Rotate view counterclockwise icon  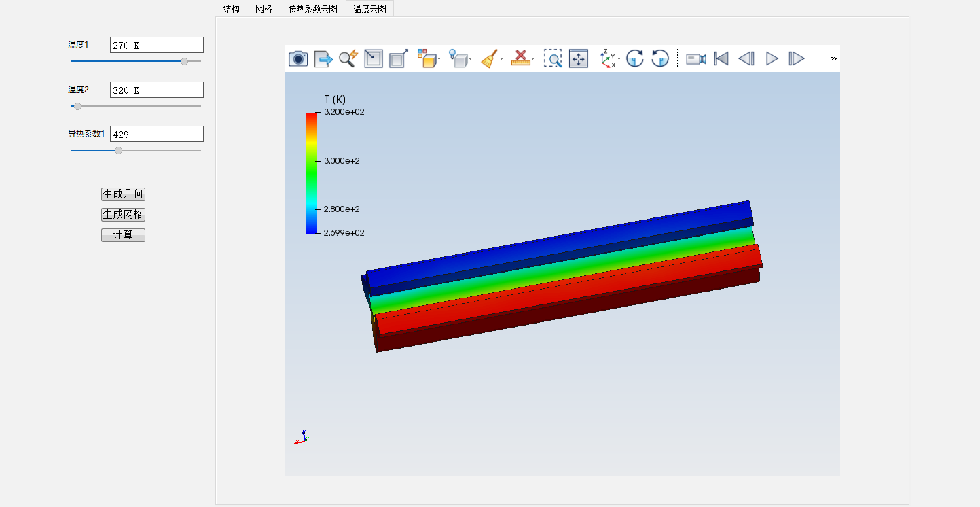(660, 58)
